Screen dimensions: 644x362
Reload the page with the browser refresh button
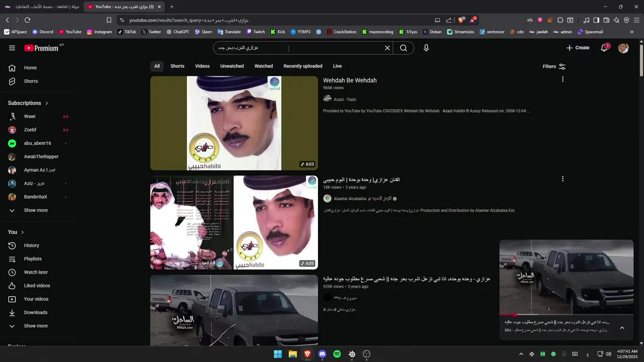(27, 20)
